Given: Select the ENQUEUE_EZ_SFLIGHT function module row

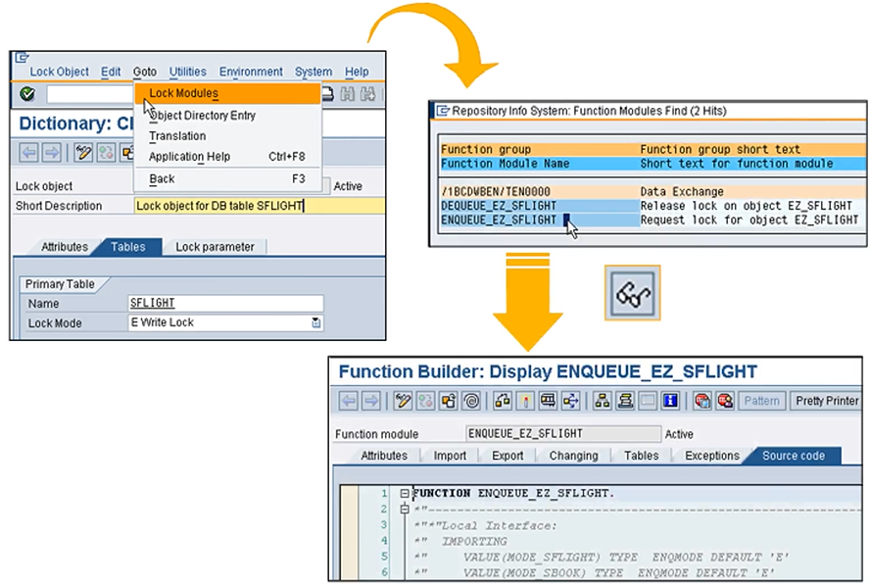Looking at the screenshot, I should point(499,220).
